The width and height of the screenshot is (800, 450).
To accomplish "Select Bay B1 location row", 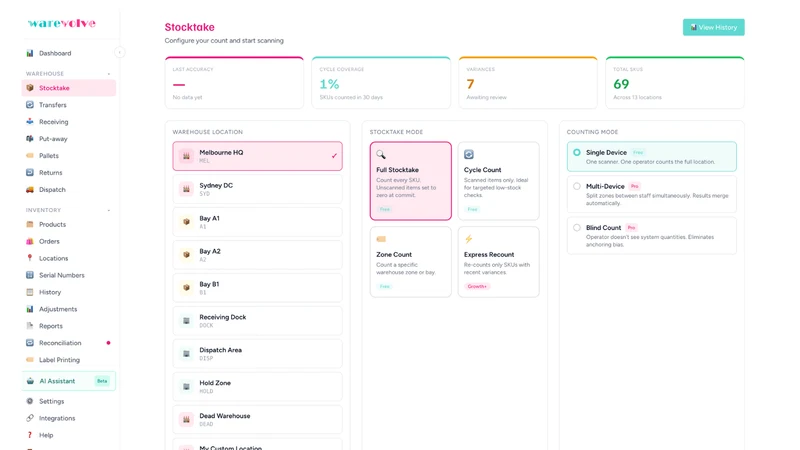I will [258, 288].
